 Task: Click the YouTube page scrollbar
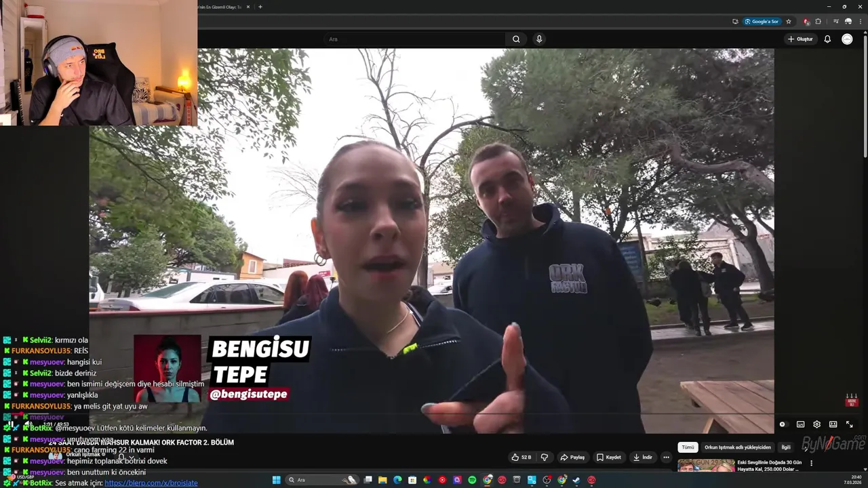click(x=865, y=95)
